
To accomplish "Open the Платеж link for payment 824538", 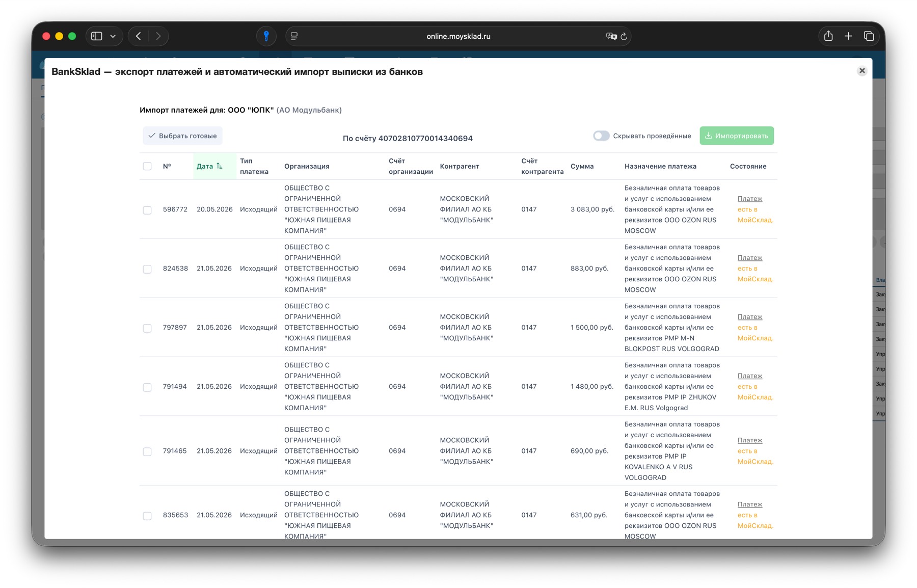I will pyautogui.click(x=750, y=258).
